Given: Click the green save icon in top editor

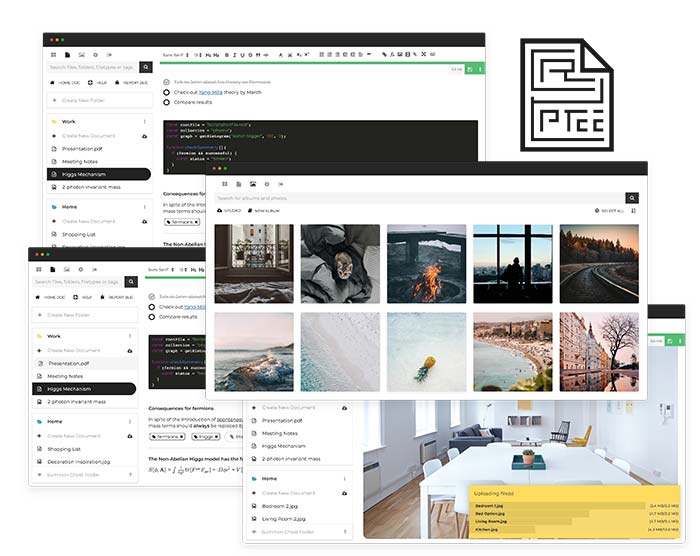Looking at the screenshot, I should pos(470,69).
